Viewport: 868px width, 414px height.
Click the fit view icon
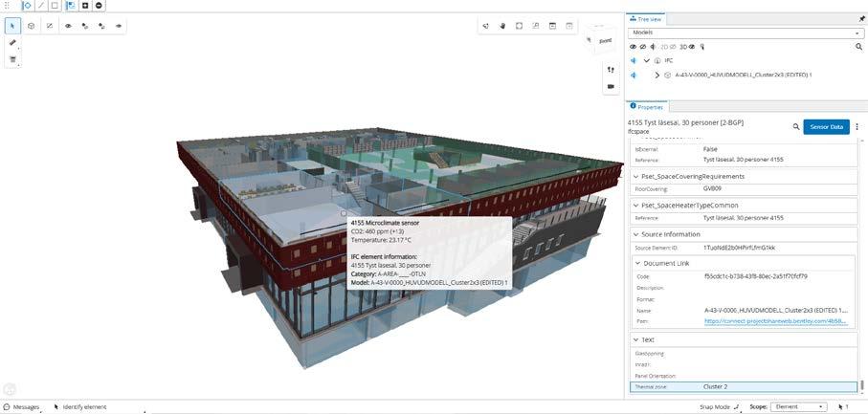click(520, 26)
